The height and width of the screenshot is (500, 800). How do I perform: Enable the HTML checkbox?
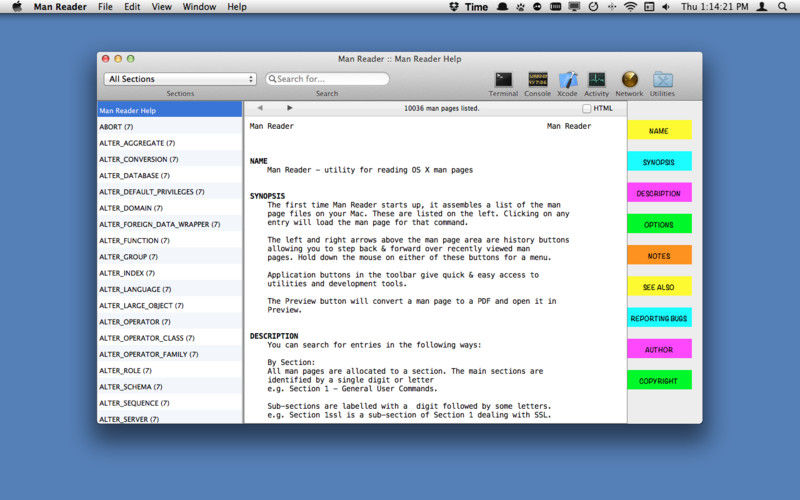point(587,108)
